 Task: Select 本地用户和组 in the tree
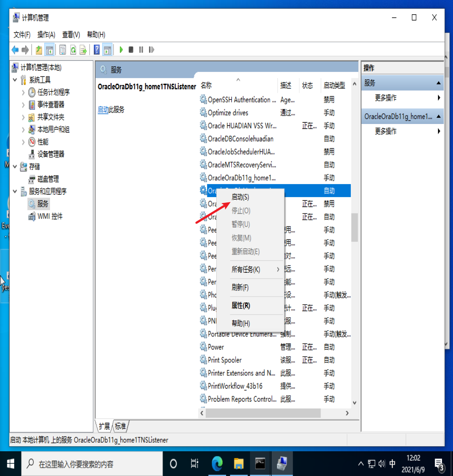53,130
